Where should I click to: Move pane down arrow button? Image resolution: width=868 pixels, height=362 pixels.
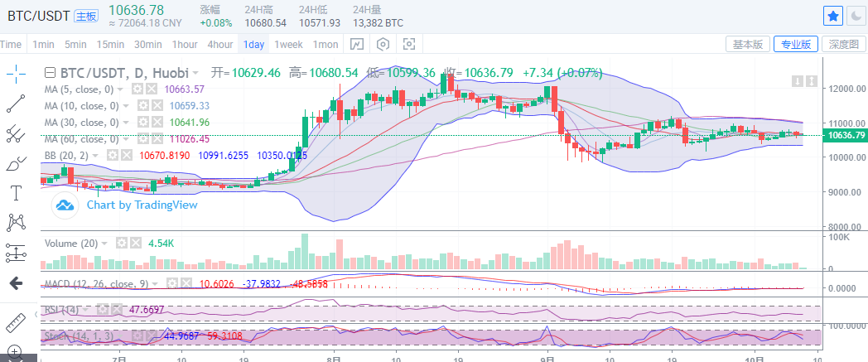tap(798, 81)
